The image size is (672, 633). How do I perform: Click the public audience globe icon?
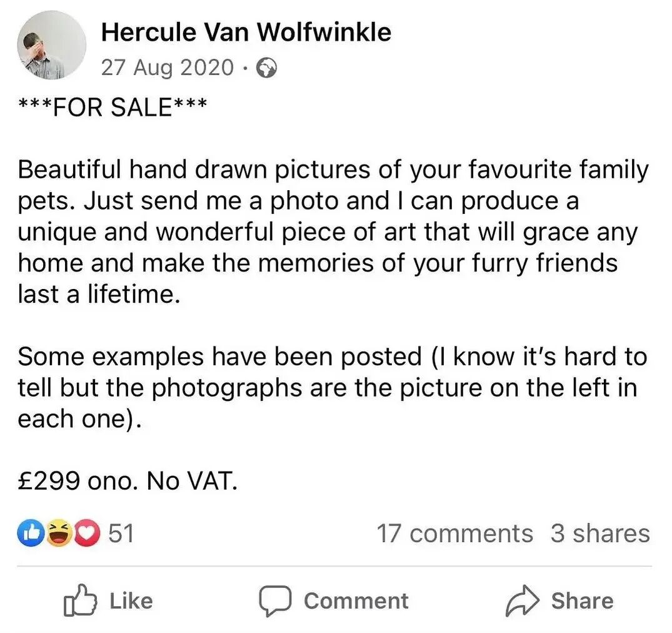click(x=268, y=68)
